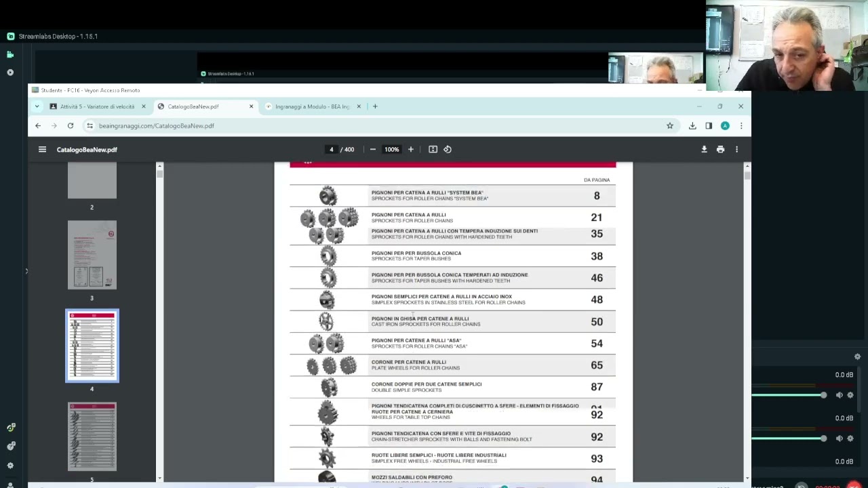Open Streamlabs highlighter play icon
Viewport: 868px width, 488px height.
(x=10, y=72)
